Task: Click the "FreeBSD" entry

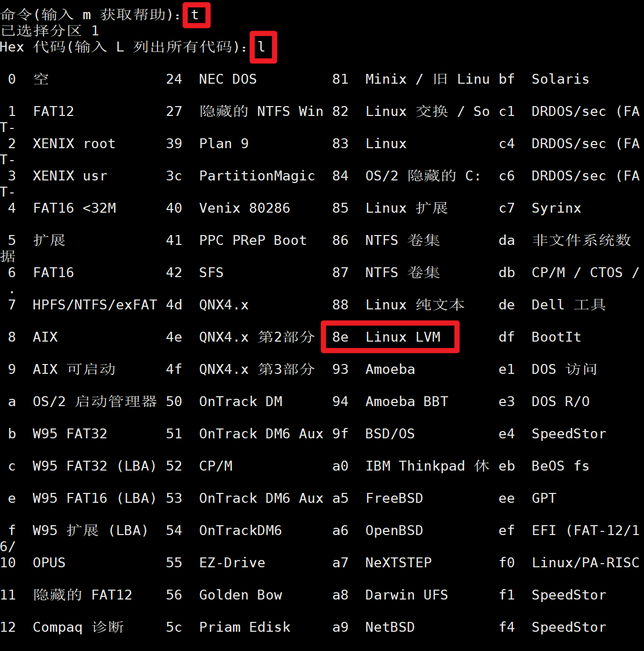Action: [395, 498]
